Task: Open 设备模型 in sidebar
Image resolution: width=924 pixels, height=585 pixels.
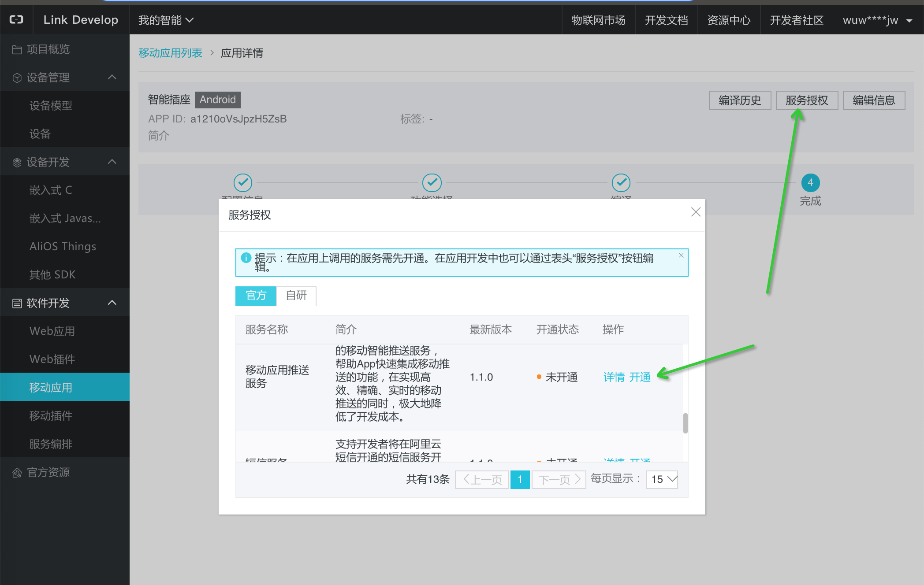Action: pyautogui.click(x=65, y=106)
